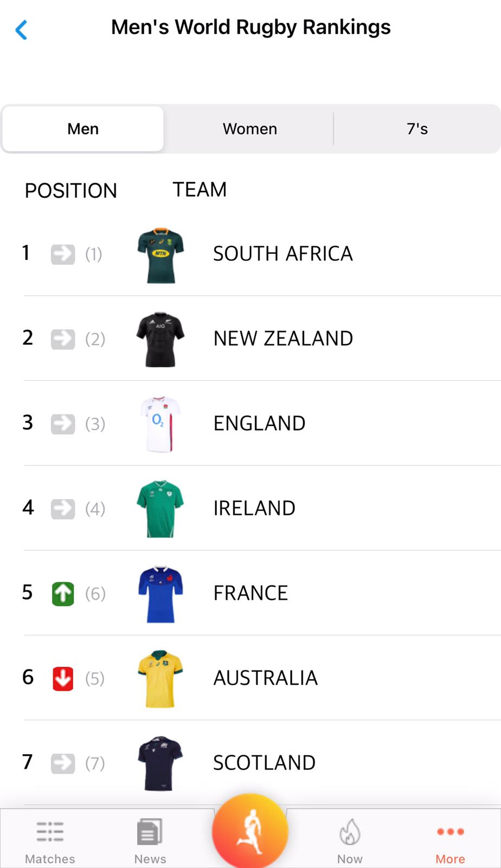501x868 pixels.
Task: Open the Now flame icon
Action: (x=350, y=832)
